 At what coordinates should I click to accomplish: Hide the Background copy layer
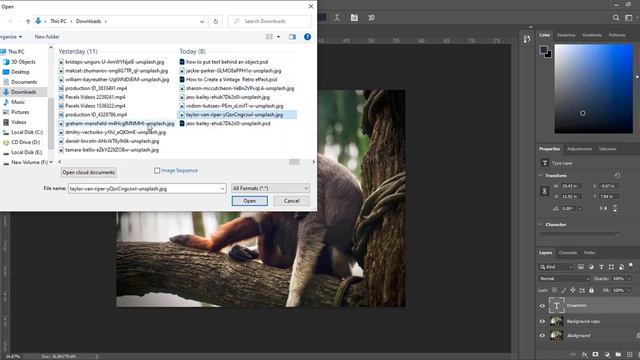[542, 321]
